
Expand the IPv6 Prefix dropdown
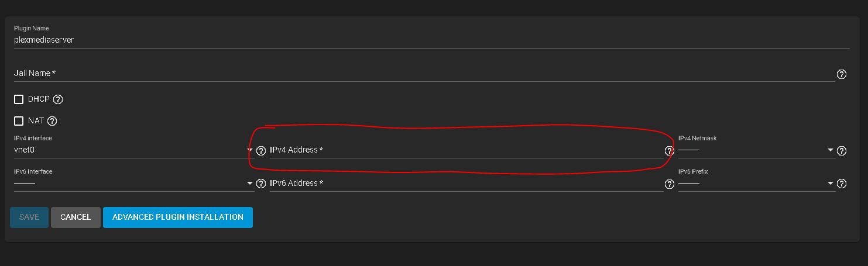756,183
